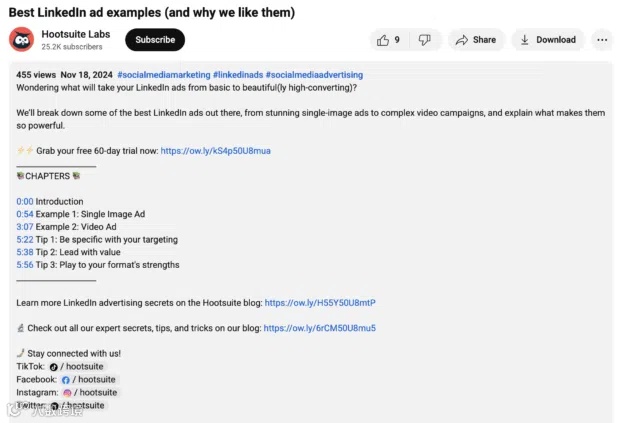Download the video

[x=548, y=40]
